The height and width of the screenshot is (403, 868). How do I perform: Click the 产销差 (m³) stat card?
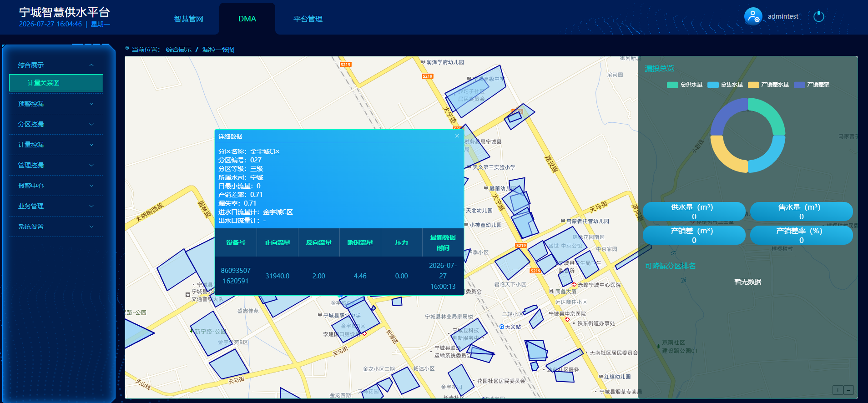694,235
